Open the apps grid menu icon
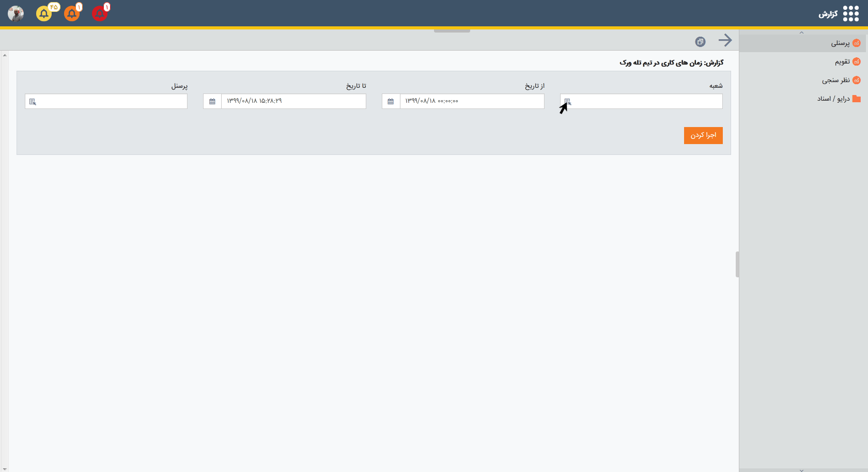This screenshot has height=472, width=868. click(x=851, y=14)
